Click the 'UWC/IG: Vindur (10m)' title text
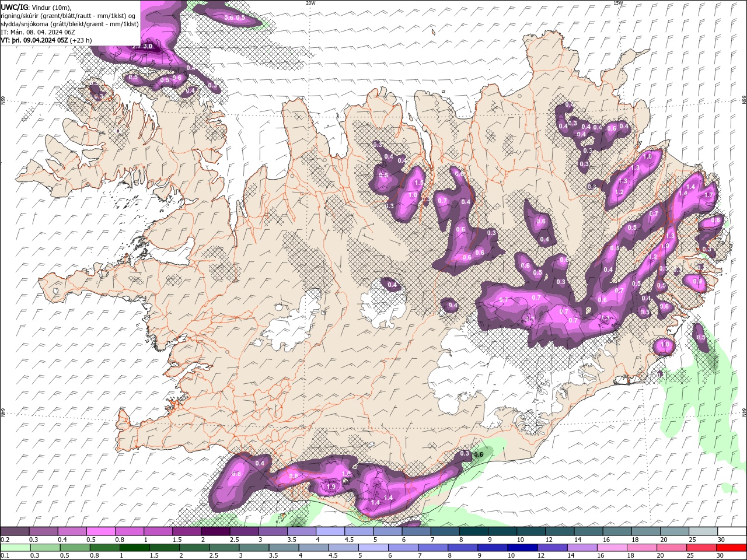 tap(35, 7)
